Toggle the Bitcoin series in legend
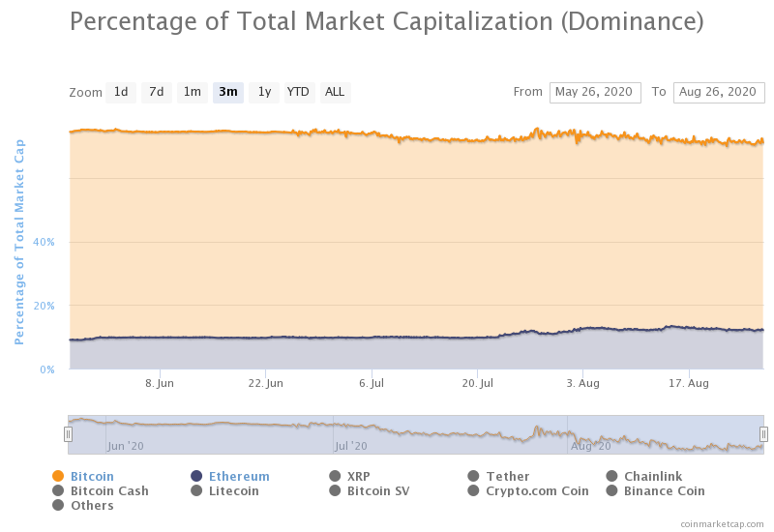Image resolution: width=774 pixels, height=532 pixels. coord(83,476)
